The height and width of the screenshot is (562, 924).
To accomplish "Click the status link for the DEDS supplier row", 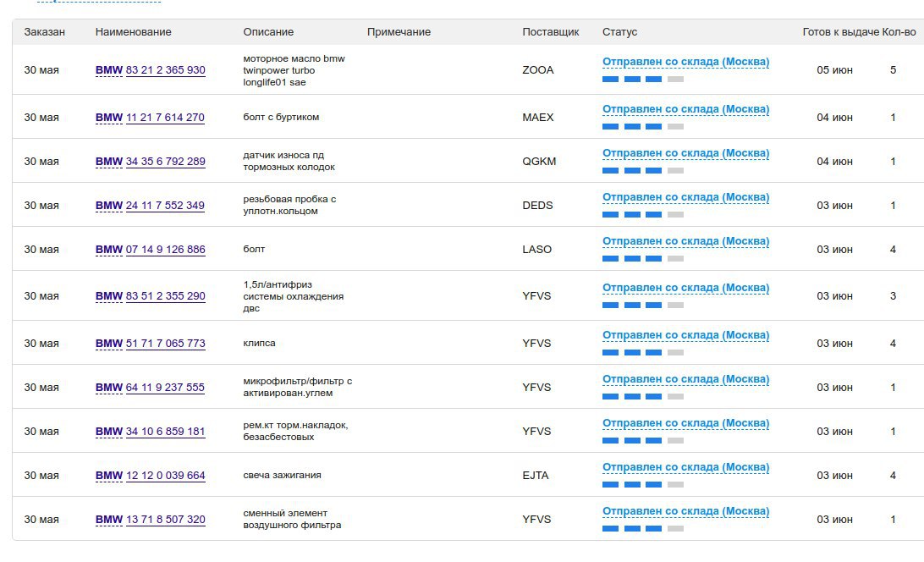I will pyautogui.click(x=686, y=197).
